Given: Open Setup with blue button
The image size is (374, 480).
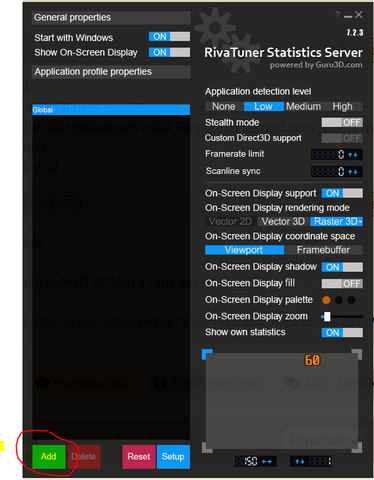Looking at the screenshot, I should (173, 457).
